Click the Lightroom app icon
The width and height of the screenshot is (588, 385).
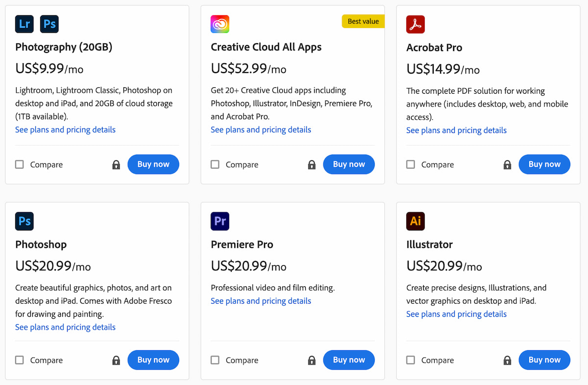pyautogui.click(x=24, y=24)
